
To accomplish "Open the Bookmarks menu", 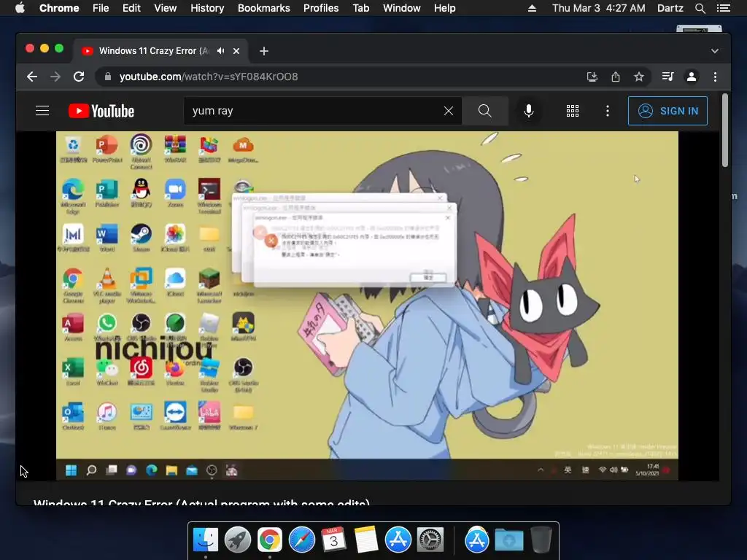I will (264, 8).
